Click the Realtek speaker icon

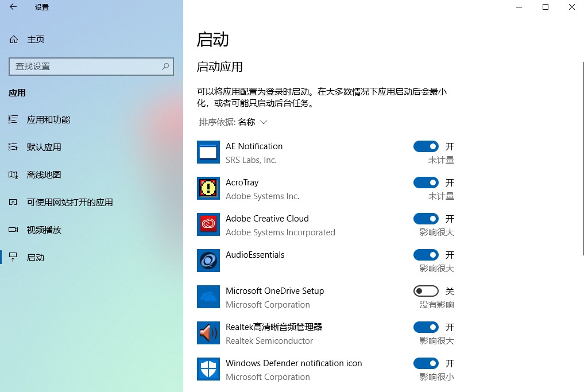(208, 333)
